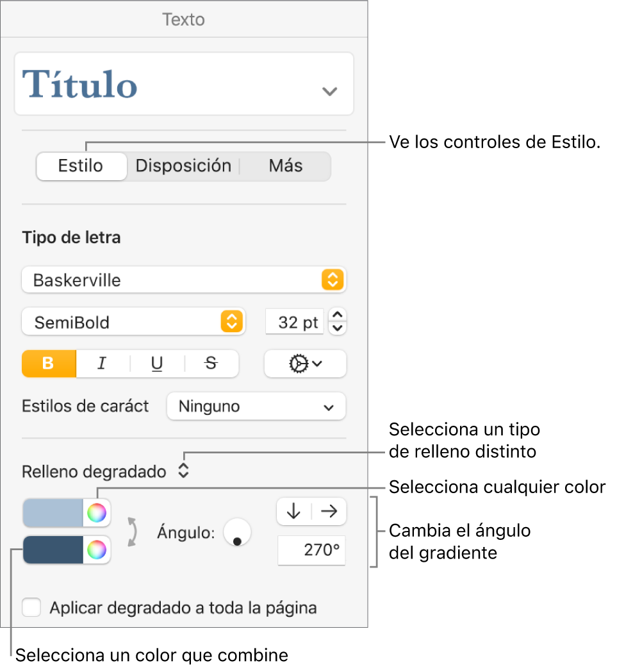Open the color wheel for the light blue swatch

tap(97, 513)
